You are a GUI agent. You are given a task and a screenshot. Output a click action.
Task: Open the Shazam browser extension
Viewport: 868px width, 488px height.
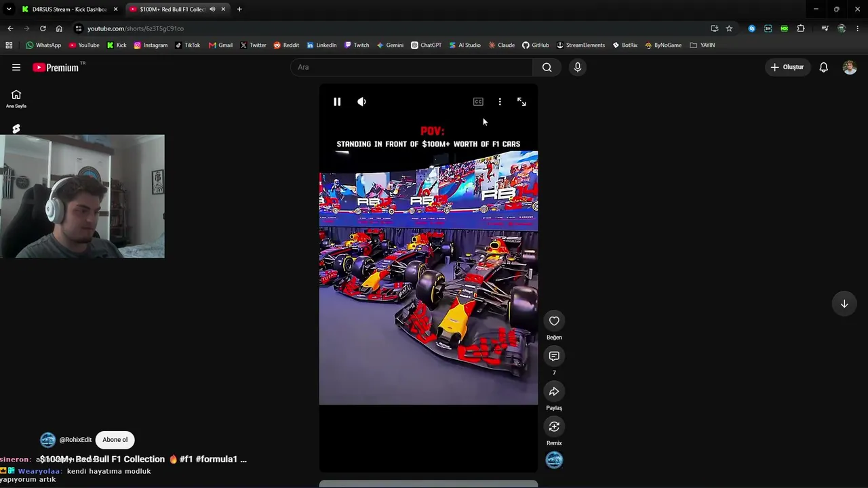tap(751, 28)
